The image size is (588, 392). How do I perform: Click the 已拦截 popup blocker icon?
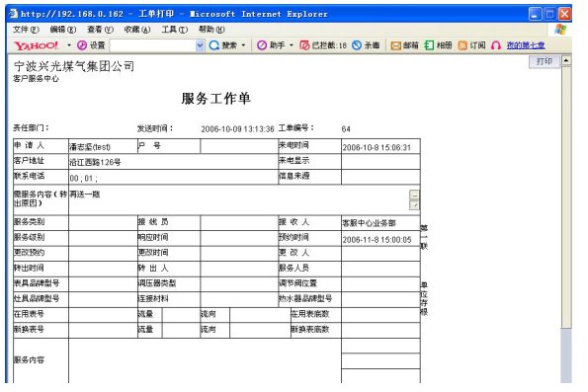coord(304,45)
